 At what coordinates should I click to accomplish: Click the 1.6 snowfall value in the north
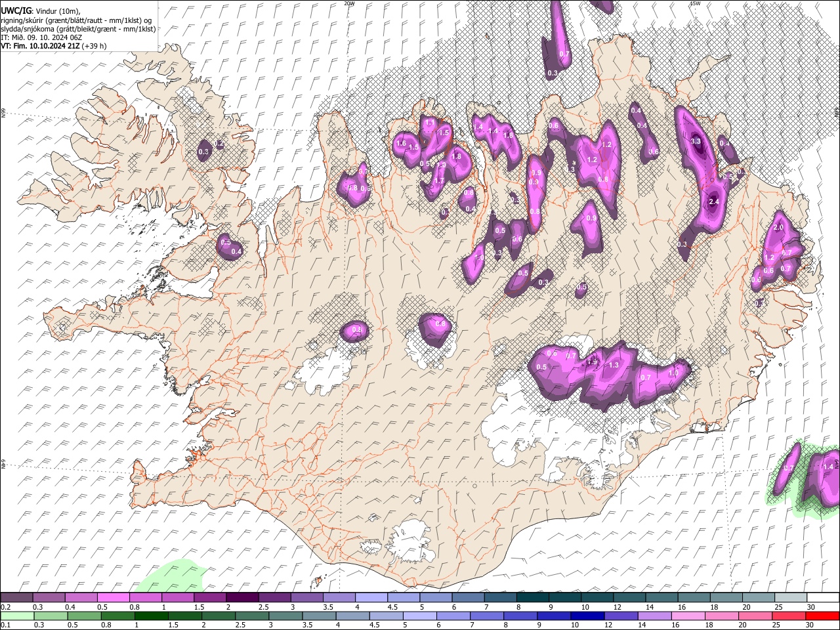tap(402, 143)
